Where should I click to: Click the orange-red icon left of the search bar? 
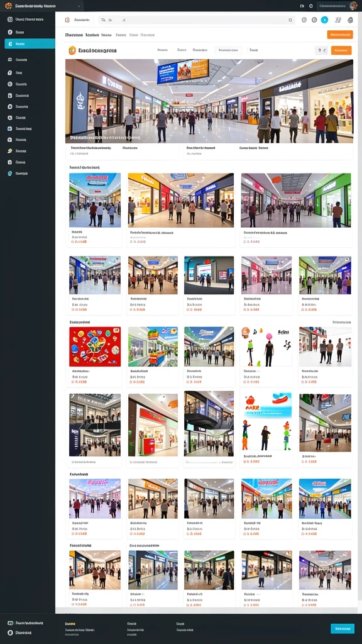point(67,19)
